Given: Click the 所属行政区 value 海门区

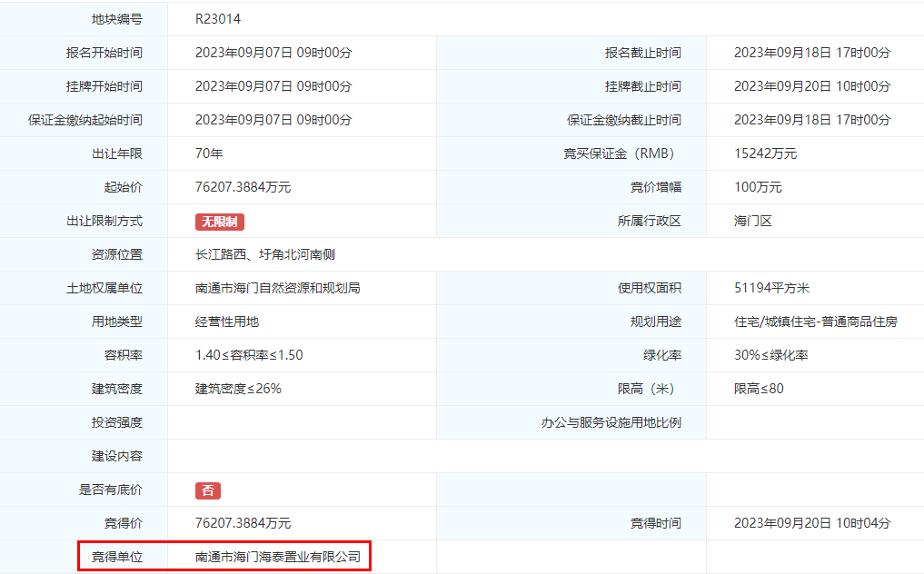Looking at the screenshot, I should 752,221.
